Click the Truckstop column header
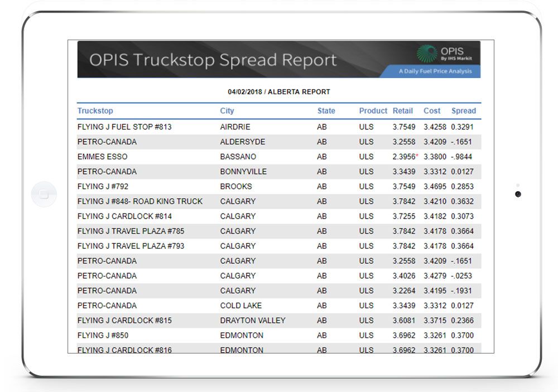 95,110
